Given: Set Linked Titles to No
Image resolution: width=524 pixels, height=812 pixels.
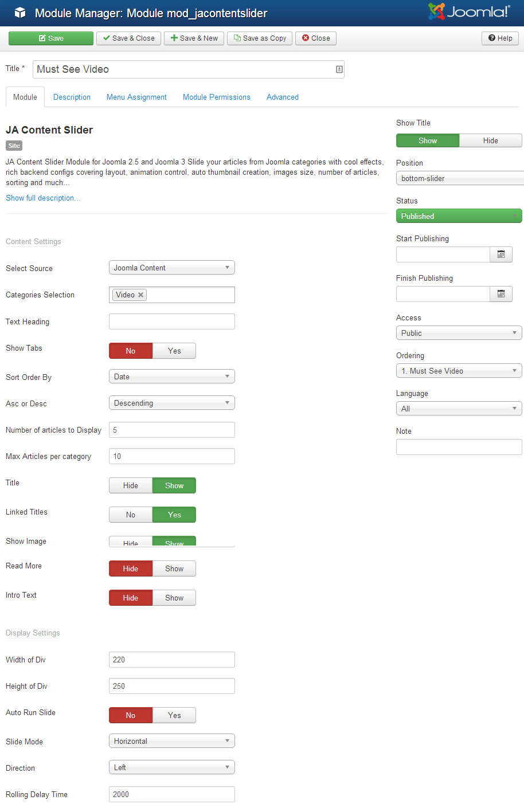Looking at the screenshot, I should coord(131,515).
